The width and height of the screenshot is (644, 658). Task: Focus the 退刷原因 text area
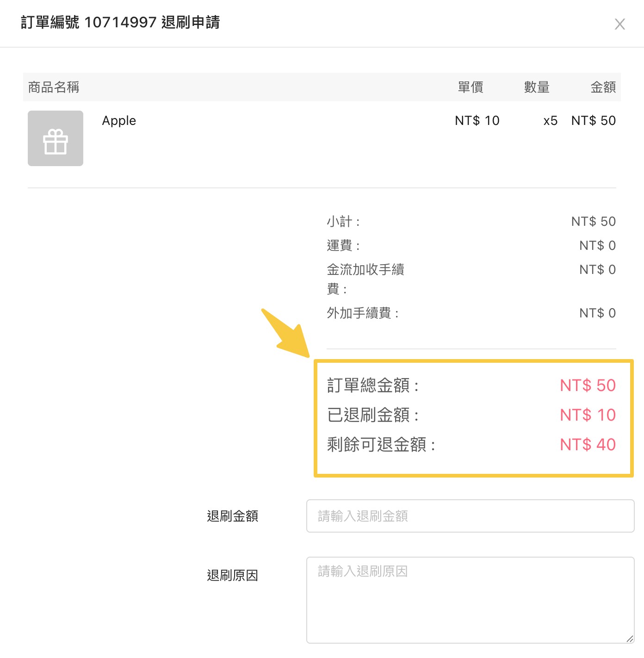tap(470, 600)
